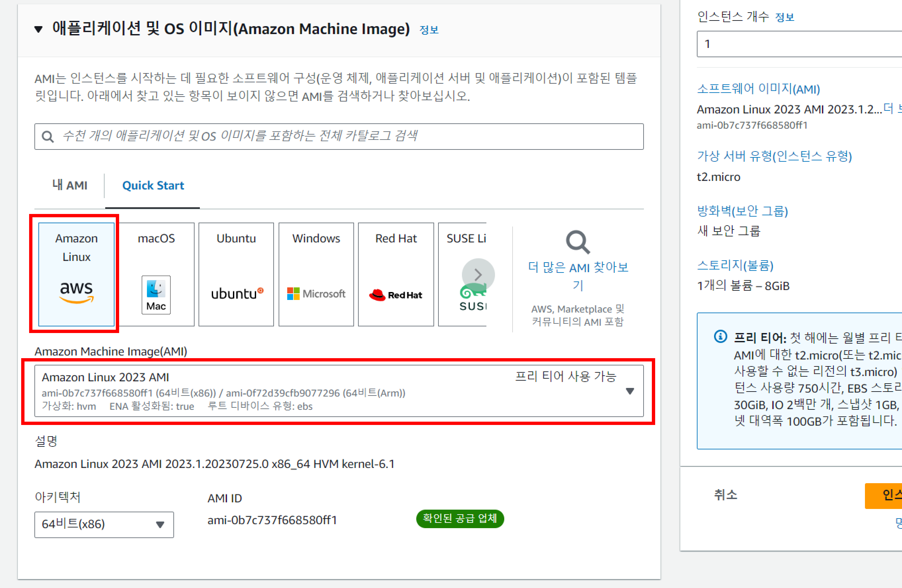Collapse the Application and OS image section
Image resolution: width=902 pixels, height=588 pixels.
pos(38,29)
